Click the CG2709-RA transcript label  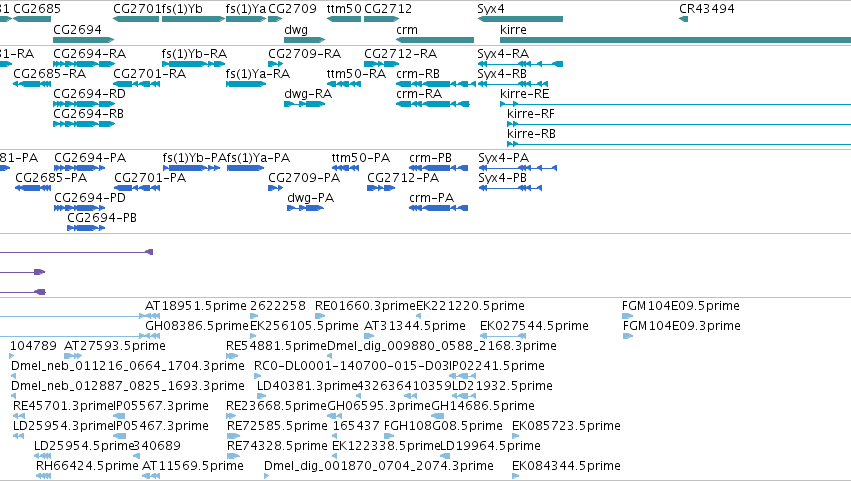304,54
